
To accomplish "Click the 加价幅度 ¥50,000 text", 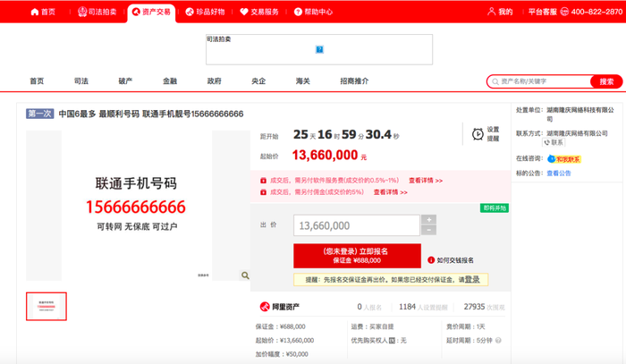I will [x=282, y=354].
